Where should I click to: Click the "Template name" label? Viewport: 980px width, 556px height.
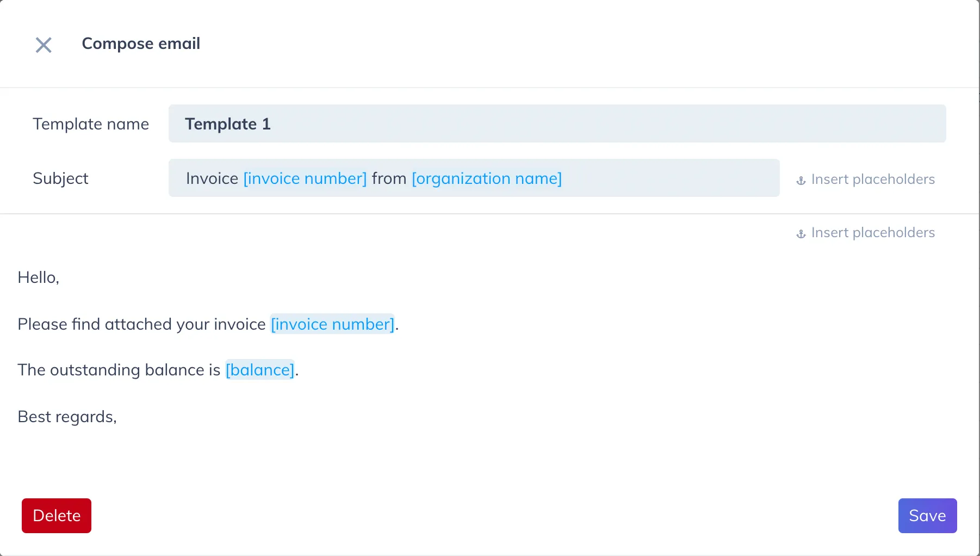[x=91, y=124]
